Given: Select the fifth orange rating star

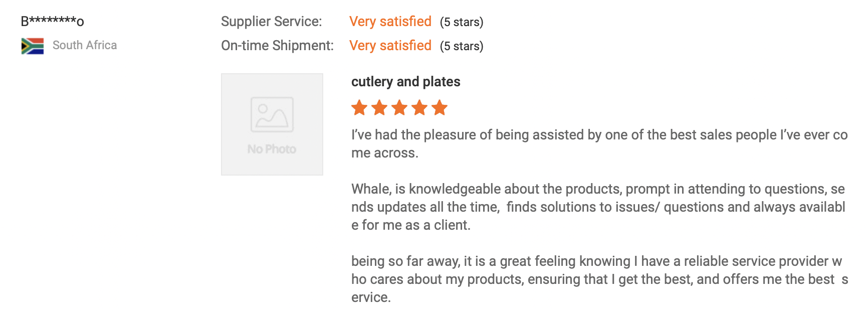Looking at the screenshot, I should (440, 107).
